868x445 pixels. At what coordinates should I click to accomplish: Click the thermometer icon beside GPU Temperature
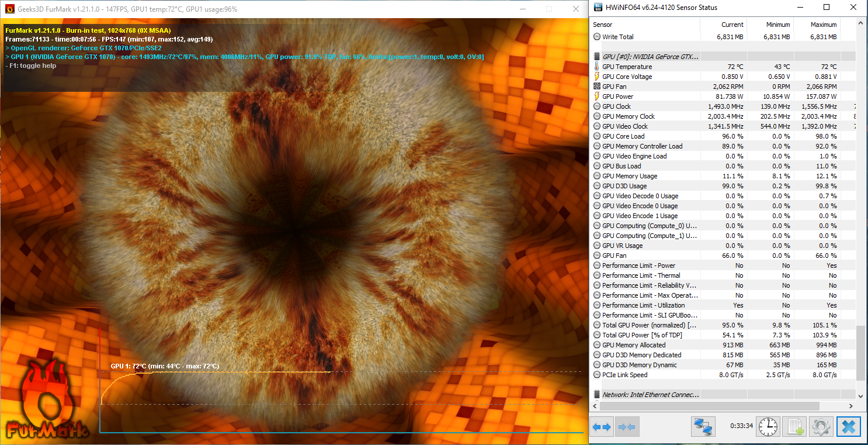pos(596,67)
